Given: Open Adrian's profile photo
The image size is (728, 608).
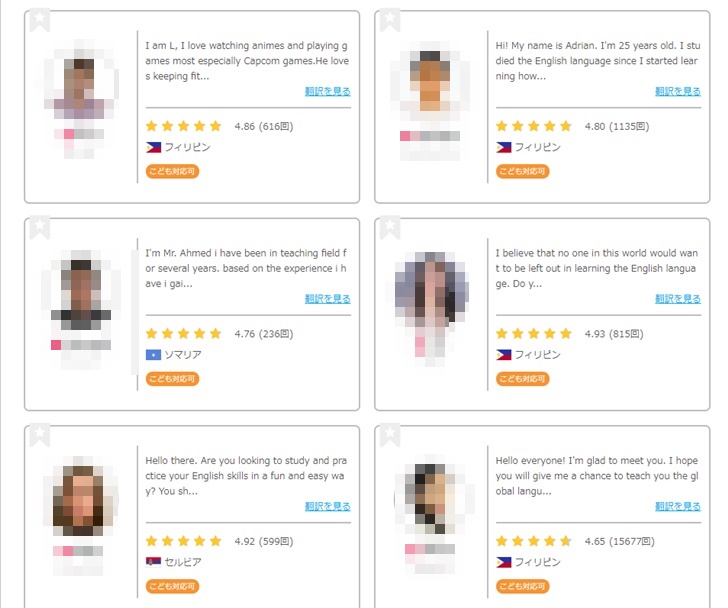Looking at the screenshot, I should tap(430, 81).
